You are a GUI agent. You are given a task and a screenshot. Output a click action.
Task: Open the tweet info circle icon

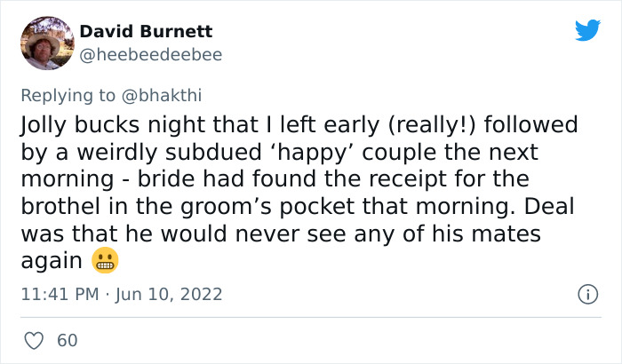pyautogui.click(x=587, y=294)
